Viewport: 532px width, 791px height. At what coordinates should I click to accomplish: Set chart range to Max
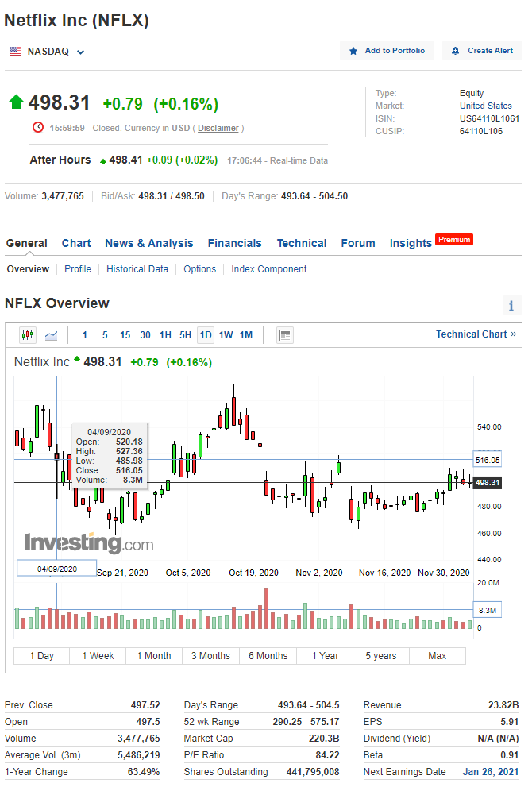pyautogui.click(x=438, y=656)
